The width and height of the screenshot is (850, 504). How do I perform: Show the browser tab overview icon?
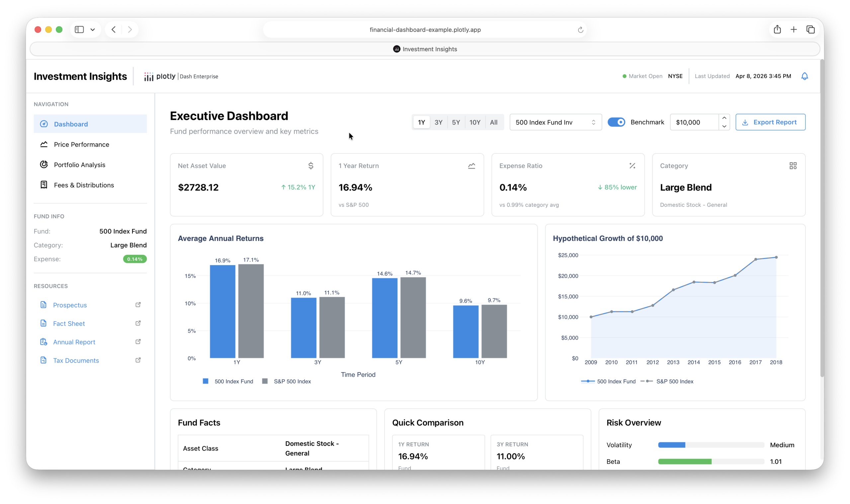point(810,30)
